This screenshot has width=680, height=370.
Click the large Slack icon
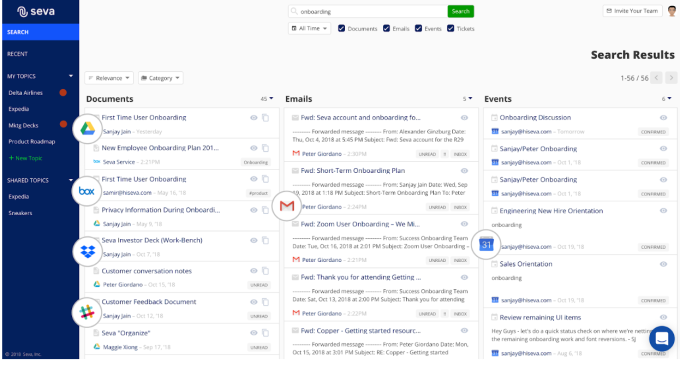pyautogui.click(x=87, y=312)
